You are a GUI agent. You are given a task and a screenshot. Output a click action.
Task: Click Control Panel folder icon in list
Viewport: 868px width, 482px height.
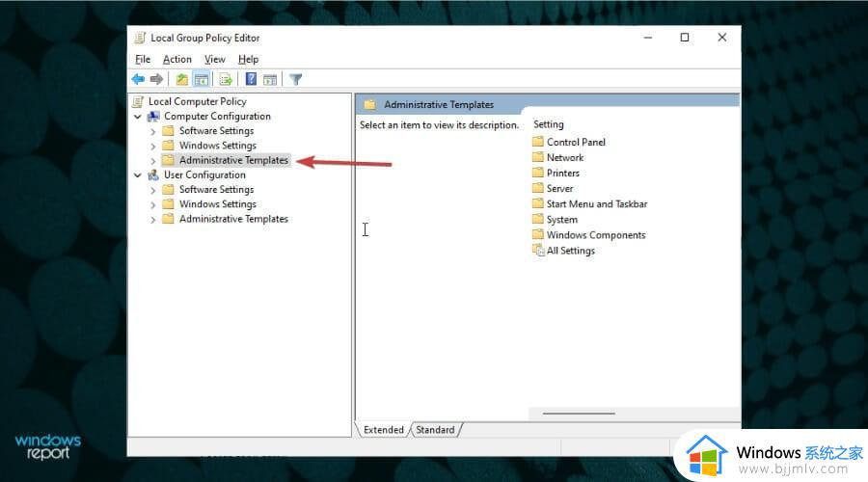click(x=538, y=142)
